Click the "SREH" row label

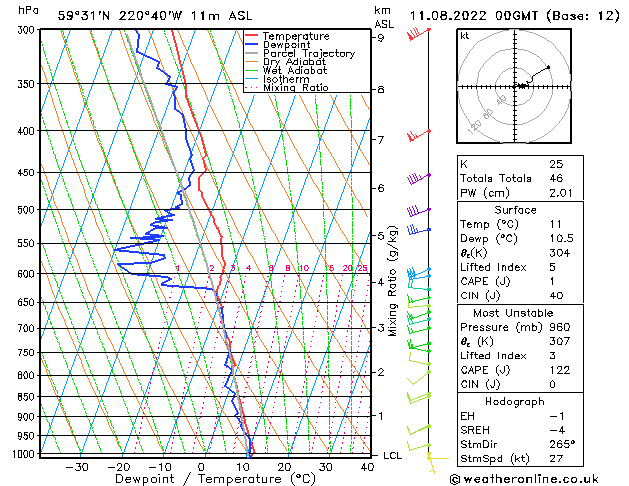click(475, 430)
